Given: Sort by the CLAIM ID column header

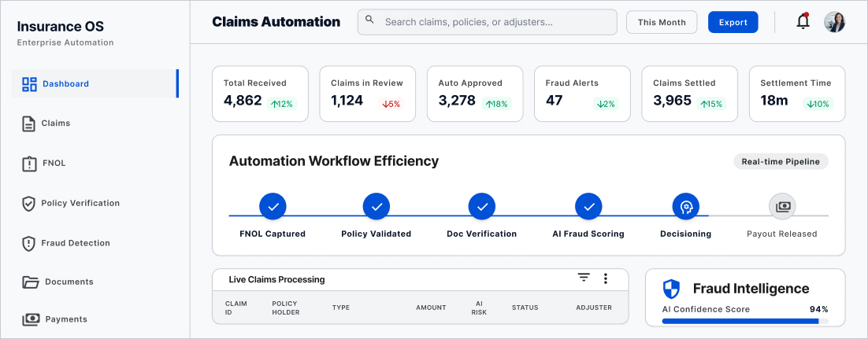Looking at the screenshot, I should point(236,308).
